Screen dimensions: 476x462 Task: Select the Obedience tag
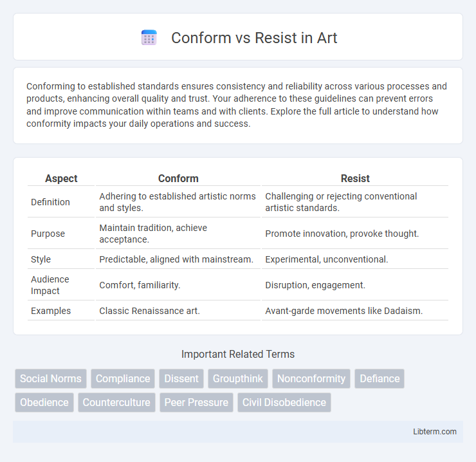[x=44, y=402]
